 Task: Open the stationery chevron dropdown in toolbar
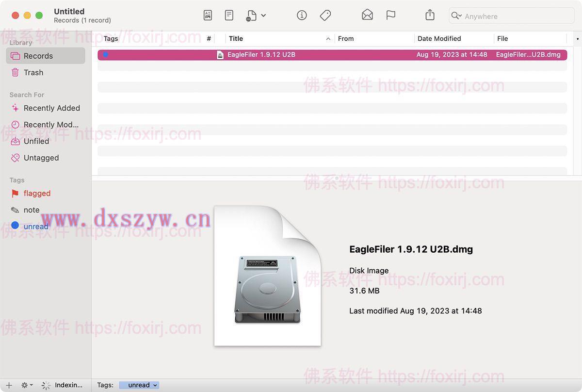(x=263, y=16)
